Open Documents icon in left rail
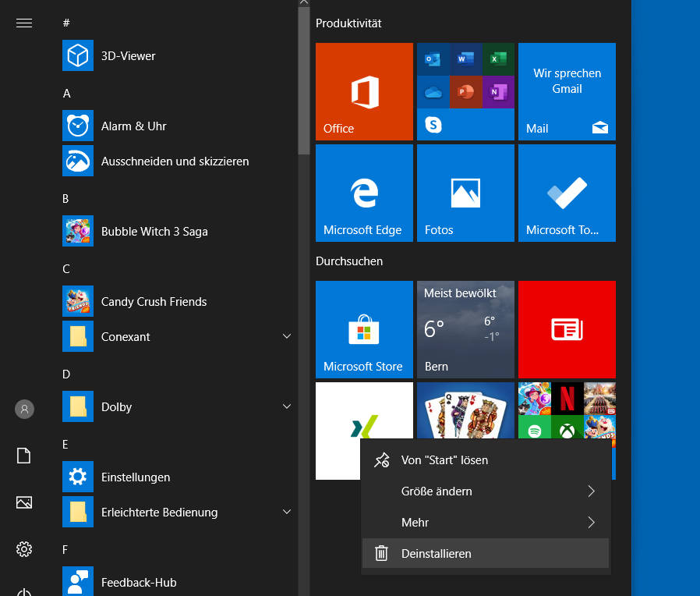Viewport: 700px width, 596px height. [x=24, y=456]
